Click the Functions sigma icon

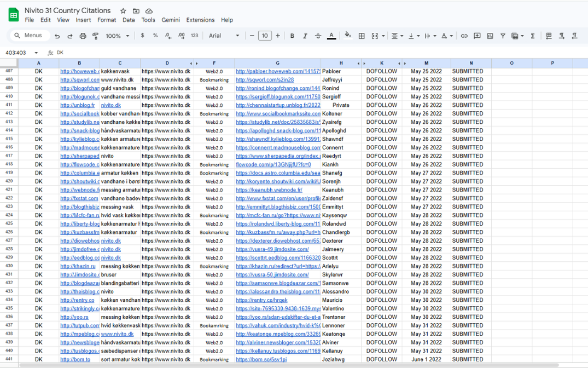pos(533,36)
